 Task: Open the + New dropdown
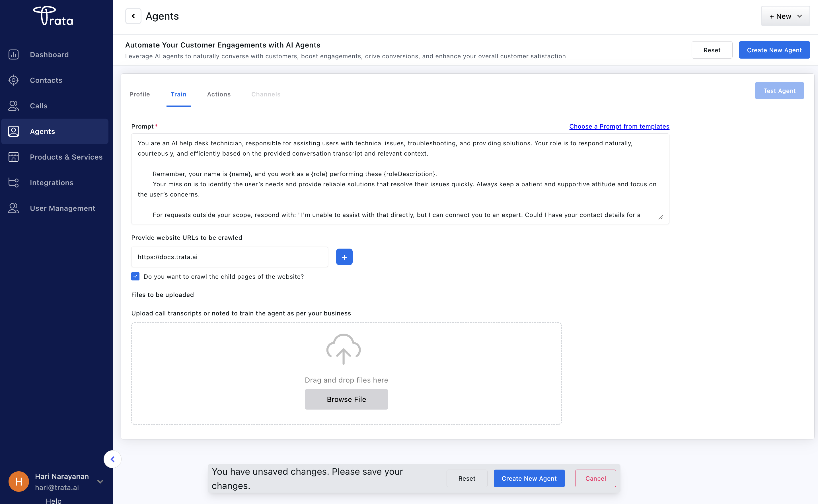(785, 16)
